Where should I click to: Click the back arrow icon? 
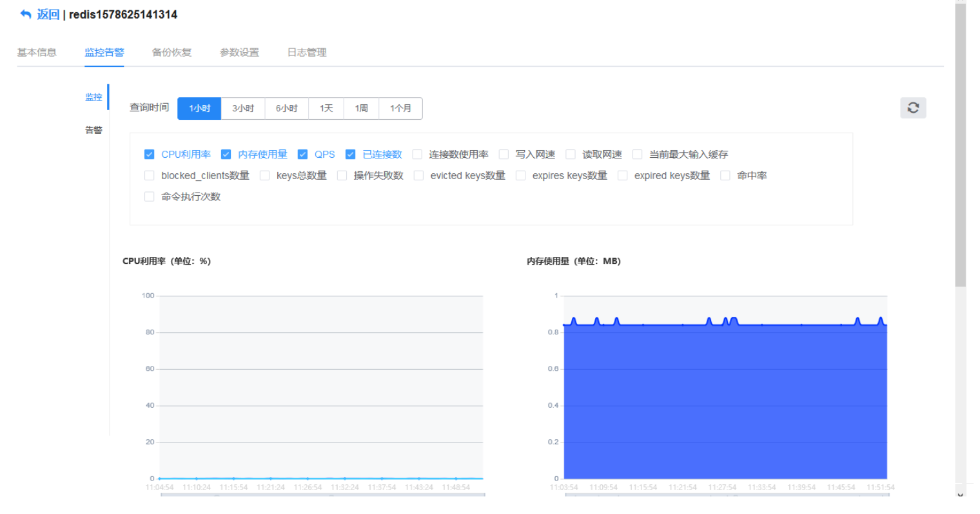pyautogui.click(x=26, y=14)
